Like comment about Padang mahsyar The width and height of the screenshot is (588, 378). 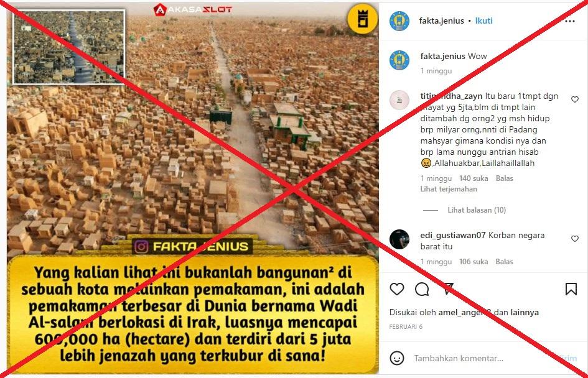[574, 99]
